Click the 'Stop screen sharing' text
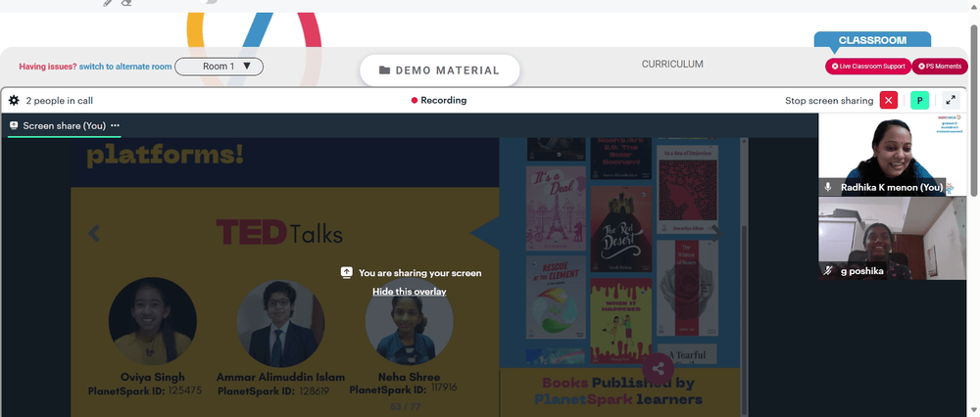Image resolution: width=980 pixels, height=417 pixels. click(829, 101)
